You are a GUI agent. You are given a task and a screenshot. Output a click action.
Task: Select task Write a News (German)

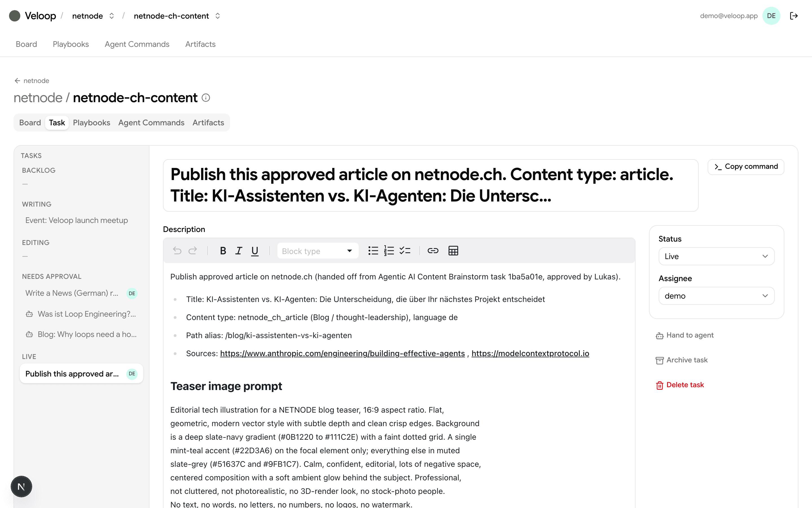pos(81,293)
